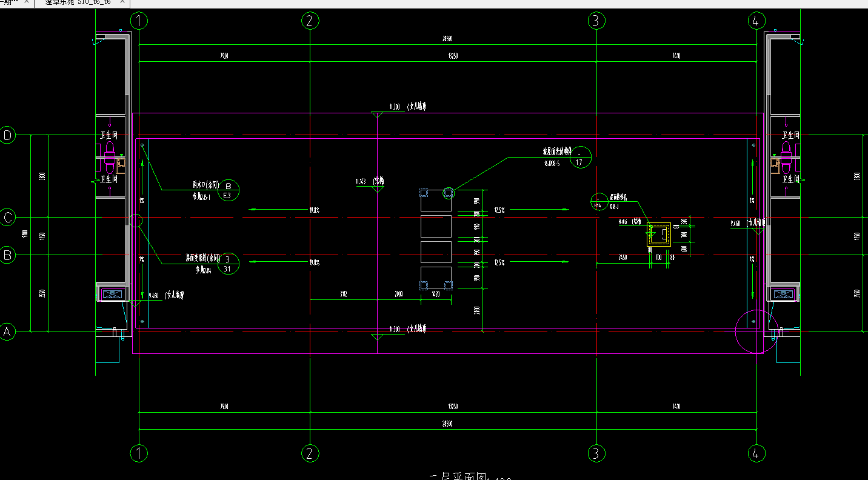
Task: Select the bottom one of the four skylight rectangles
Action: pyautogui.click(x=436, y=278)
